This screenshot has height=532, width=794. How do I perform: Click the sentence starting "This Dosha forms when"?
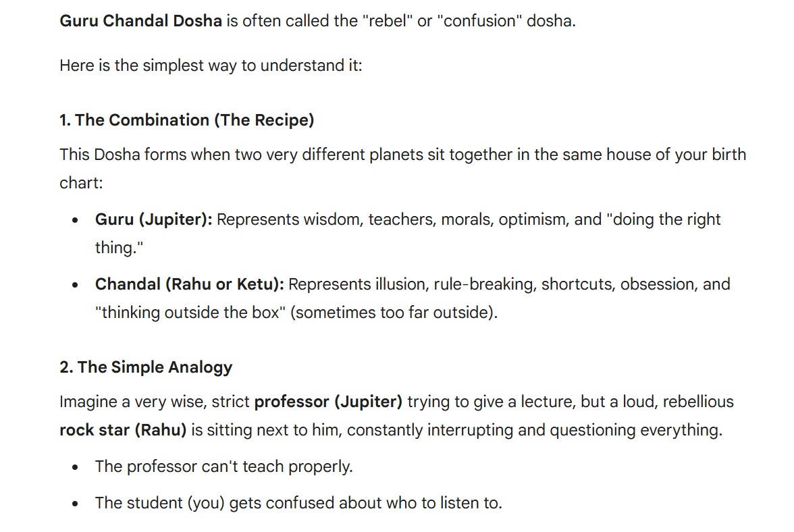402,155
